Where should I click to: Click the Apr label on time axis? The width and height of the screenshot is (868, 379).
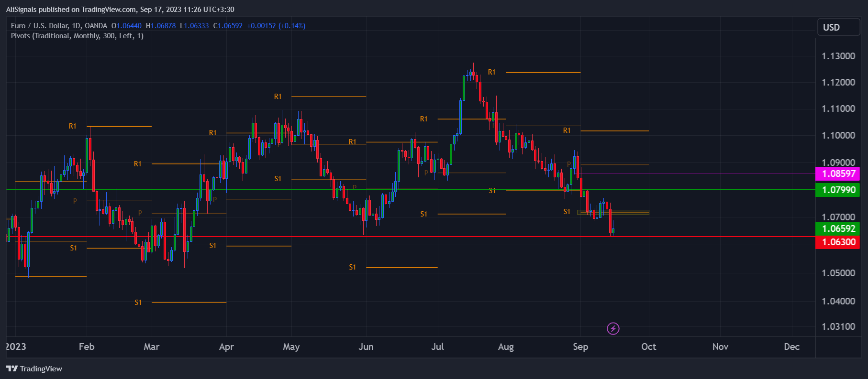(x=226, y=347)
